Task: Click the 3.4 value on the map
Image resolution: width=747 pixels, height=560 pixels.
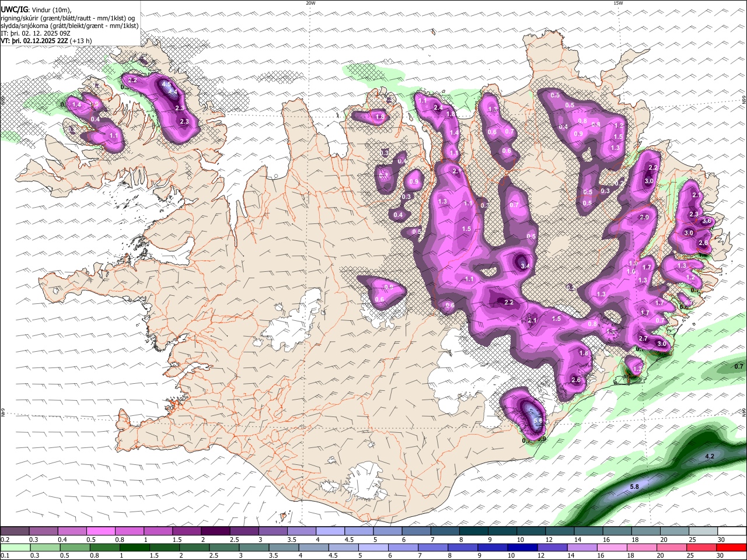Action: [x=525, y=267]
